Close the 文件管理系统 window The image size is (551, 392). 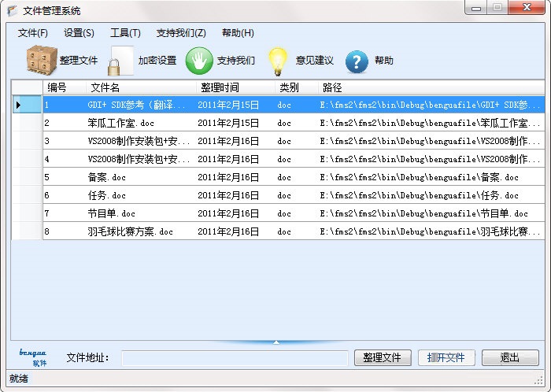point(527,7)
